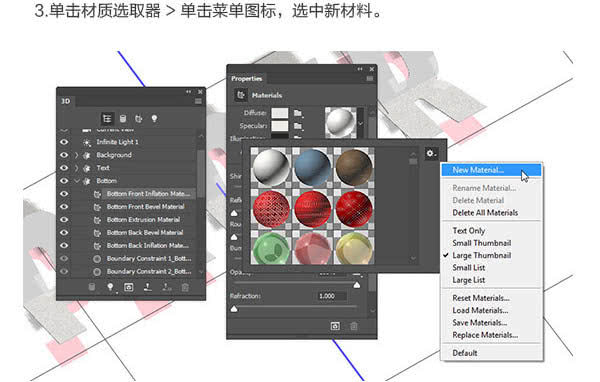
Task: Choose Replace Materials from menu
Action: 485,335
